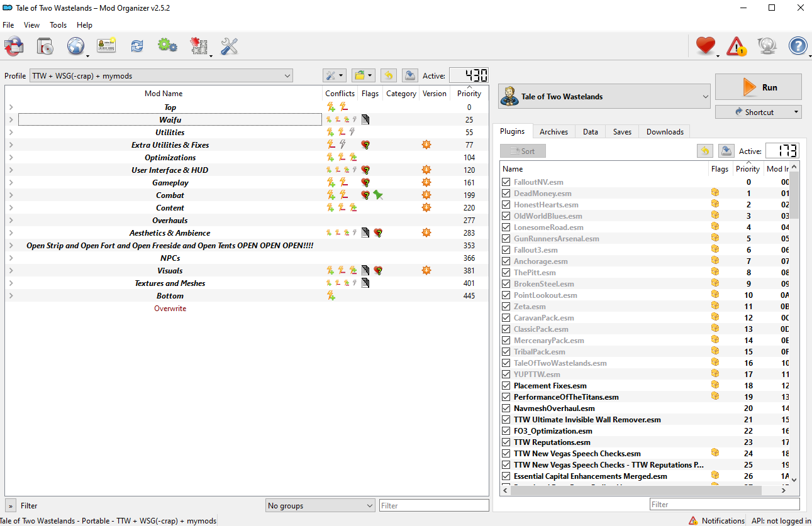Click the archive flag icon for DeadMoney.esm
This screenshot has width=812, height=526.
click(715, 193)
